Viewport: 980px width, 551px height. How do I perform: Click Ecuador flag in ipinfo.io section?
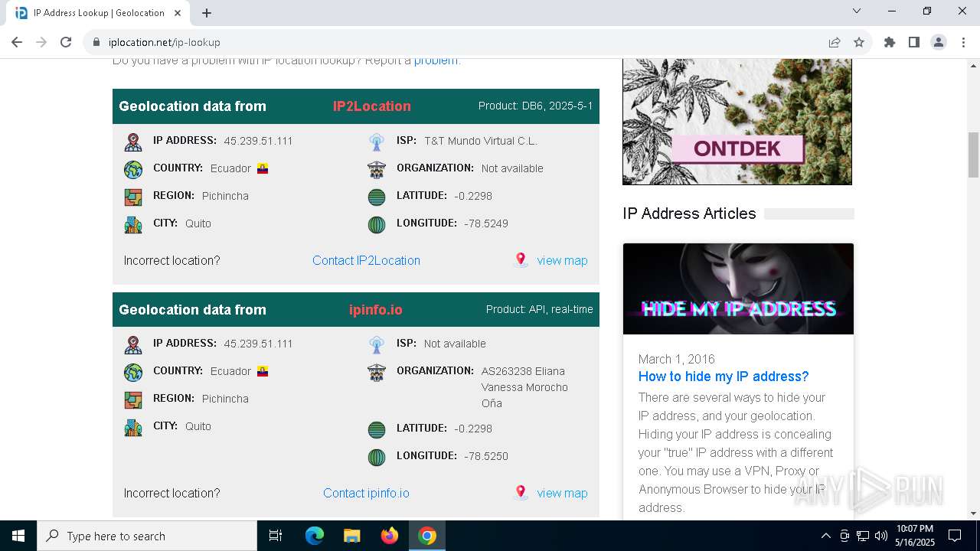pos(263,371)
